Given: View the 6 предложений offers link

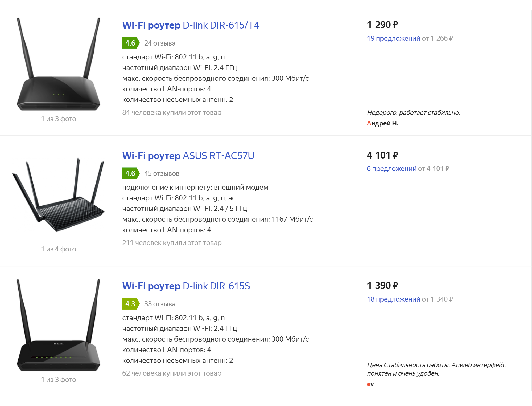Looking at the screenshot, I should pyautogui.click(x=391, y=169).
